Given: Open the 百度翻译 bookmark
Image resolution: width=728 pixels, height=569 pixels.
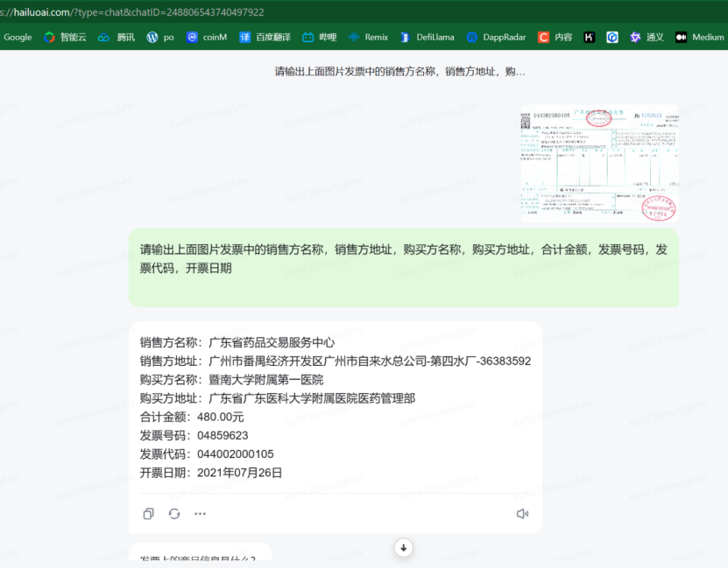Looking at the screenshot, I should tap(265, 37).
